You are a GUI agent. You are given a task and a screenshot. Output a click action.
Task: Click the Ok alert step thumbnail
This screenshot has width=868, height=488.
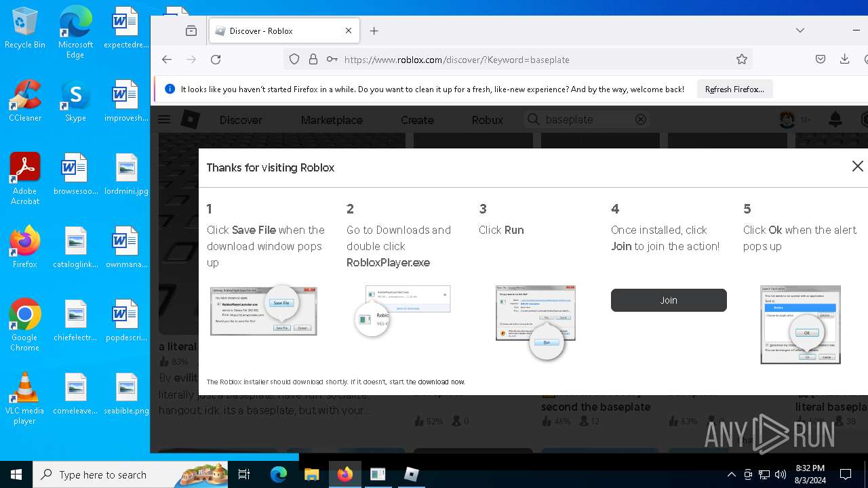point(800,325)
